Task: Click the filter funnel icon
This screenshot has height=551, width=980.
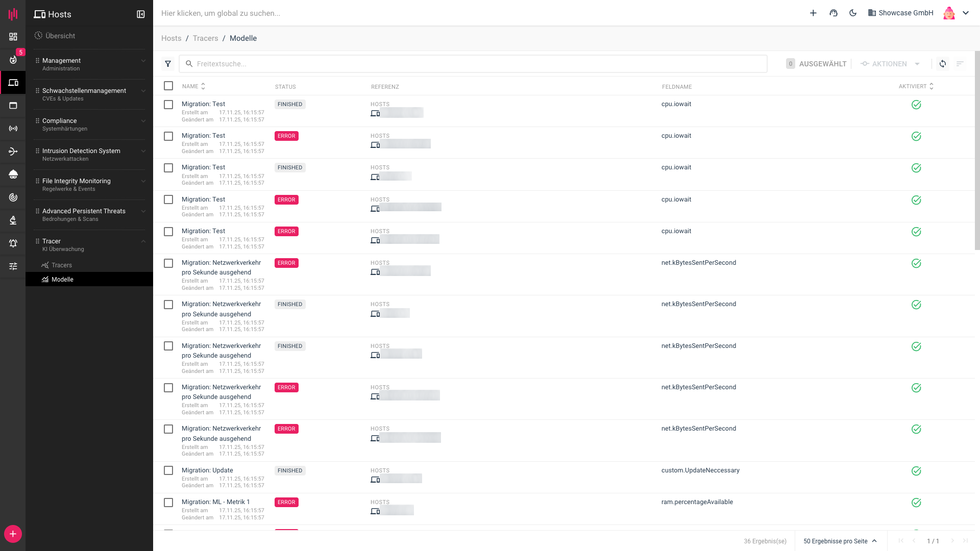Action: point(168,64)
